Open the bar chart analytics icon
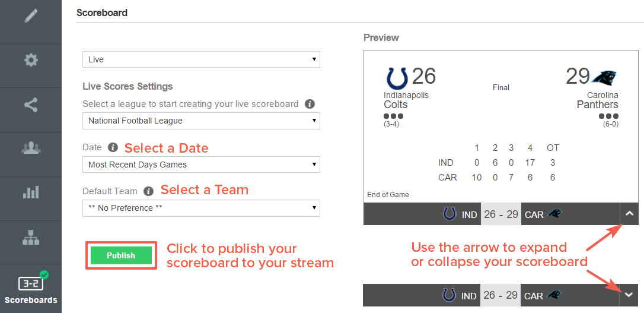Screen dimensions: 644x313 point(31,192)
